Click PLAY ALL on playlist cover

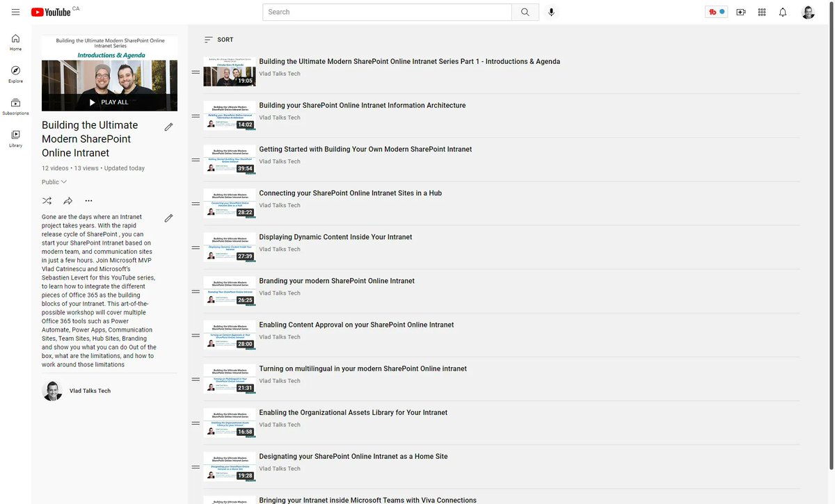109,102
